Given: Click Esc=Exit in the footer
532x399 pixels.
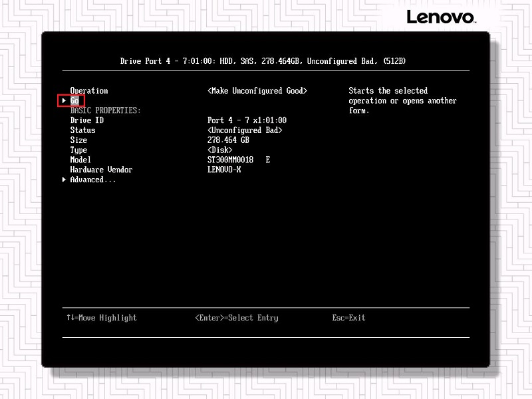Looking at the screenshot, I should click(x=348, y=318).
